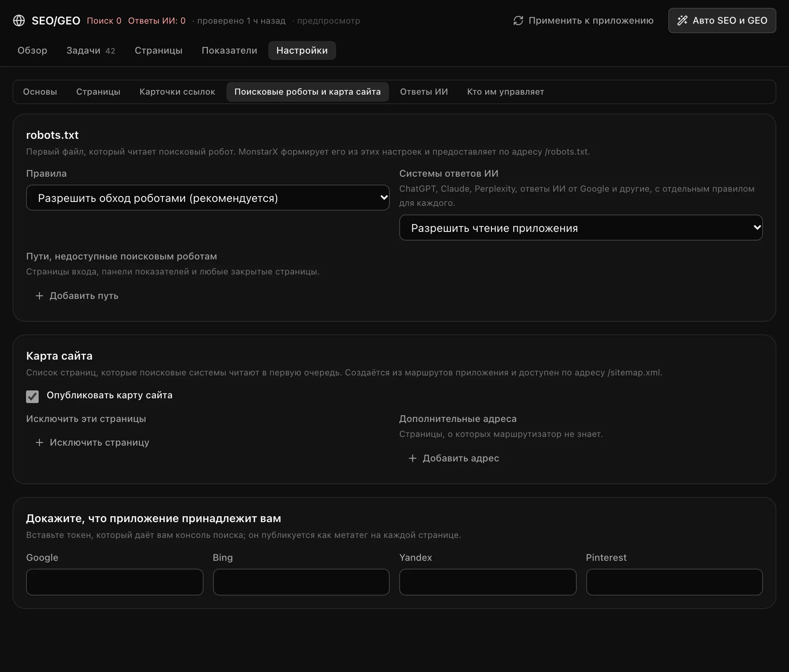The width and height of the screenshot is (789, 672).
Task: Click the Опубликовать карту сайта label text
Action: 110,395
